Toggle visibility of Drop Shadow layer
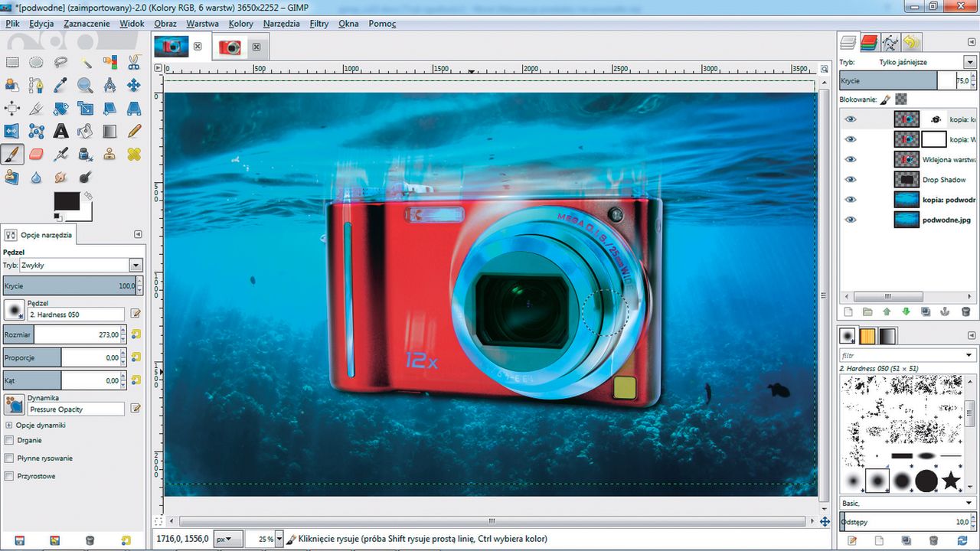980x551 pixels. pyautogui.click(x=850, y=180)
